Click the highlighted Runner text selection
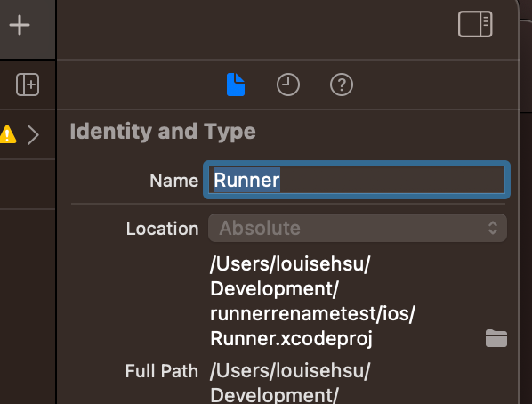 coord(246,180)
